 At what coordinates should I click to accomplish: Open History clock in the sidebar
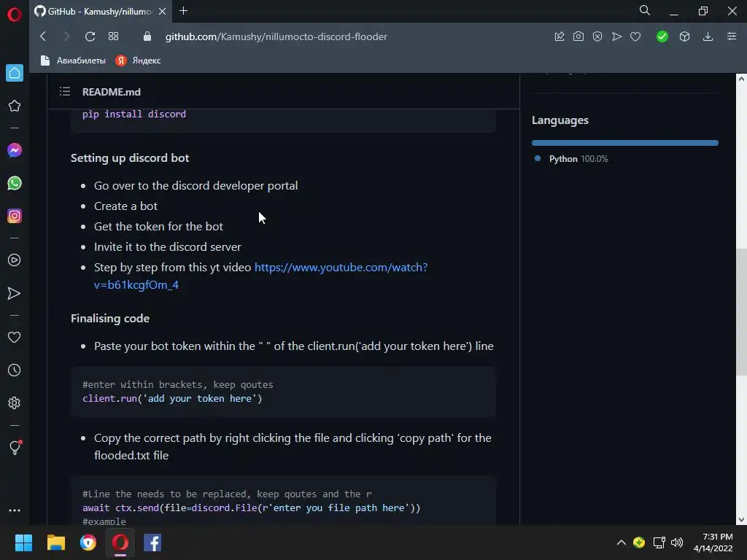15,370
